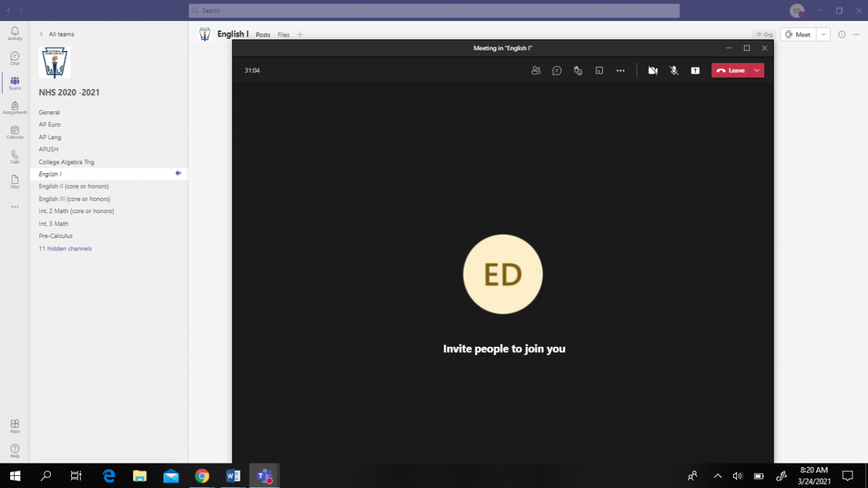Expand the Meet button dropdown arrow

click(823, 35)
